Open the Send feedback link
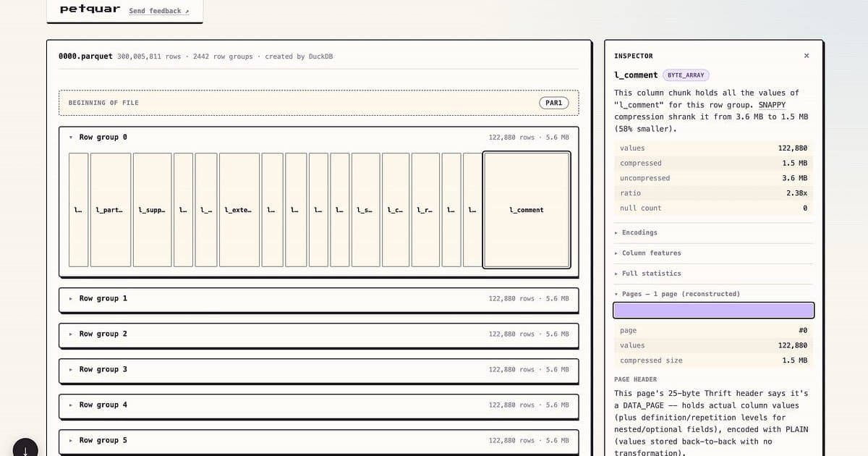 [159, 11]
